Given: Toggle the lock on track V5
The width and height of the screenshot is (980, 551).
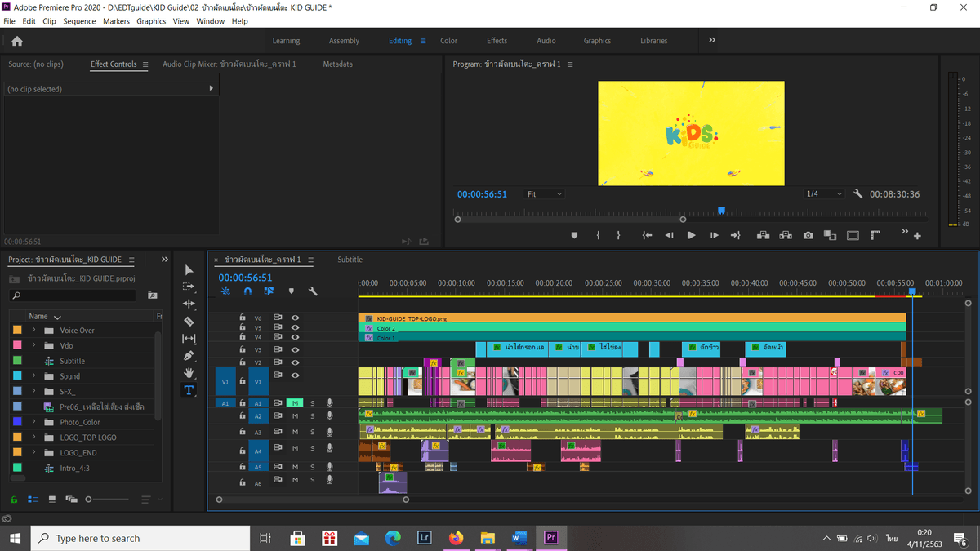Looking at the screenshot, I should coord(242,327).
